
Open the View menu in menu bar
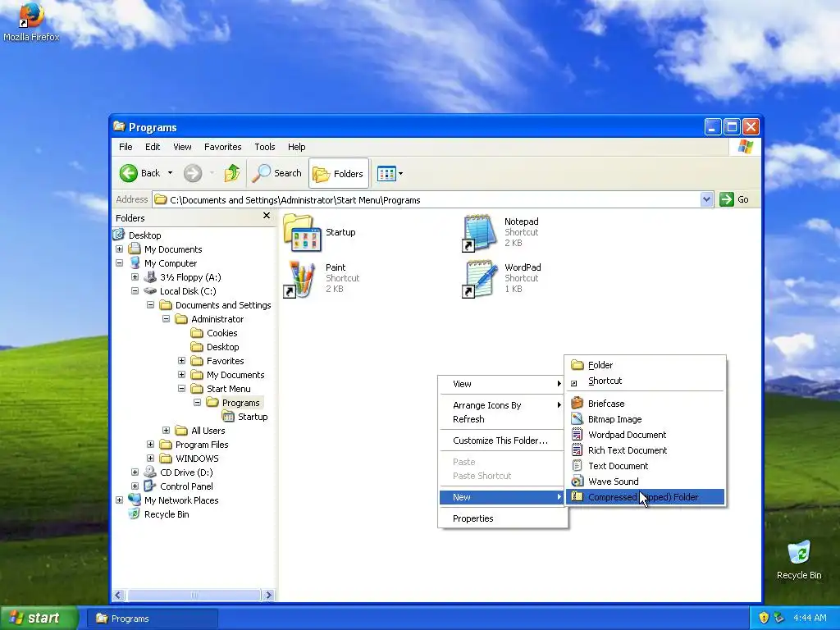[x=182, y=147]
